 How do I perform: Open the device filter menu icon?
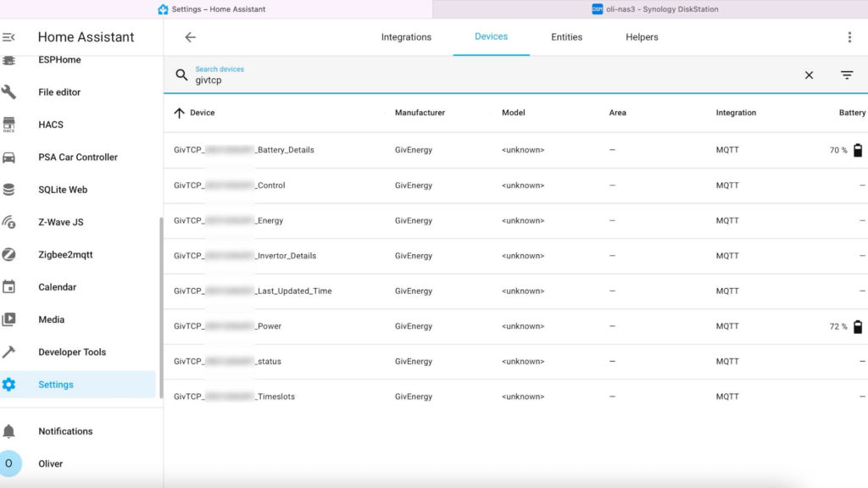847,75
